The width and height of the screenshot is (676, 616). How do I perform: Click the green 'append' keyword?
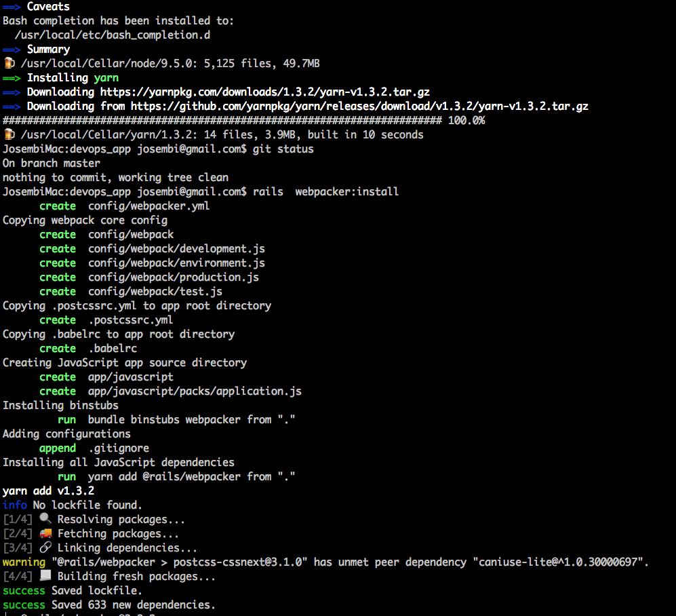pos(58,448)
